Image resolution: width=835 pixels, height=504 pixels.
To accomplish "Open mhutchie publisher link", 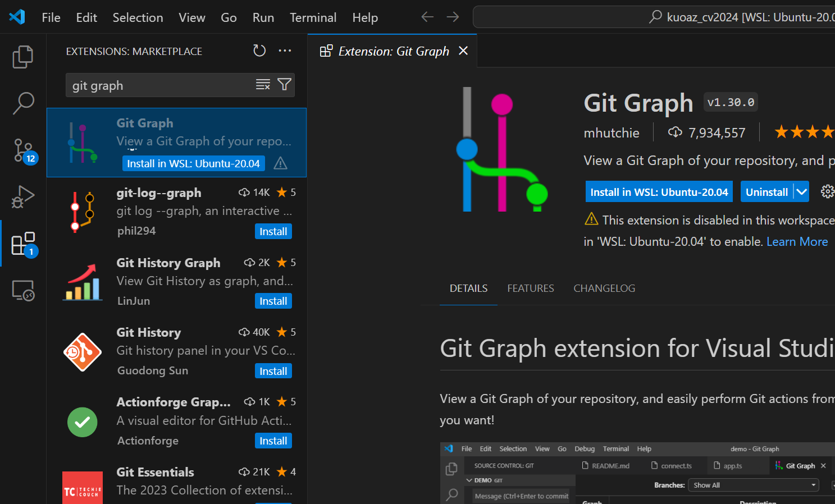I will 612,133.
